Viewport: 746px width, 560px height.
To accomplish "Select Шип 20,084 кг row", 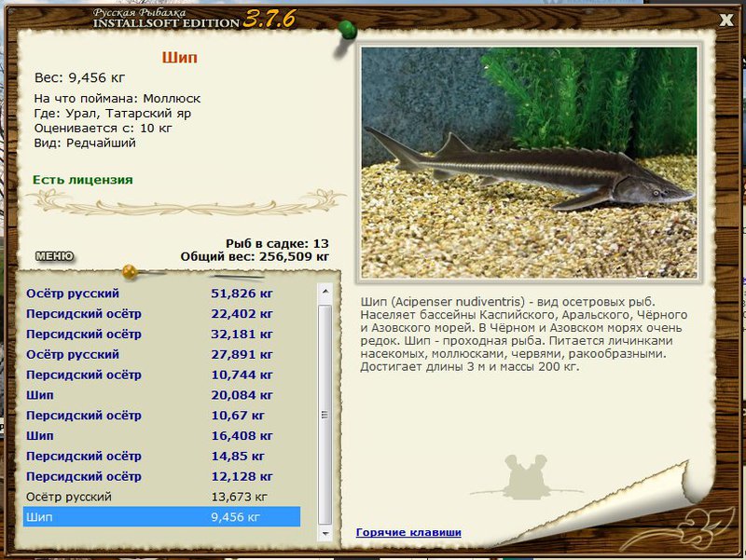I will point(161,395).
